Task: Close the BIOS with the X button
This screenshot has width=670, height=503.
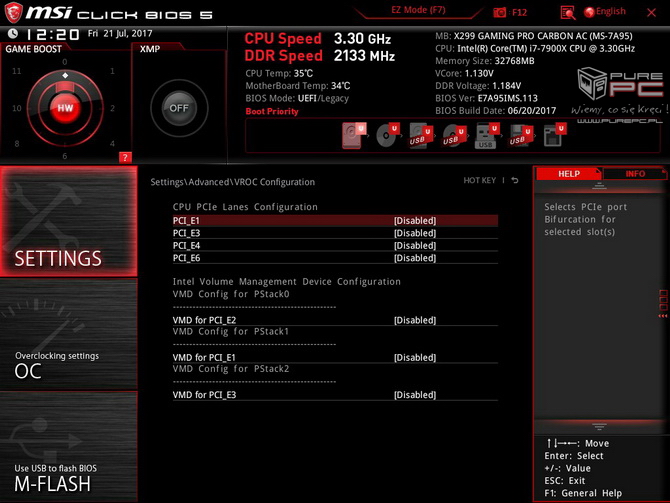Action: point(651,12)
